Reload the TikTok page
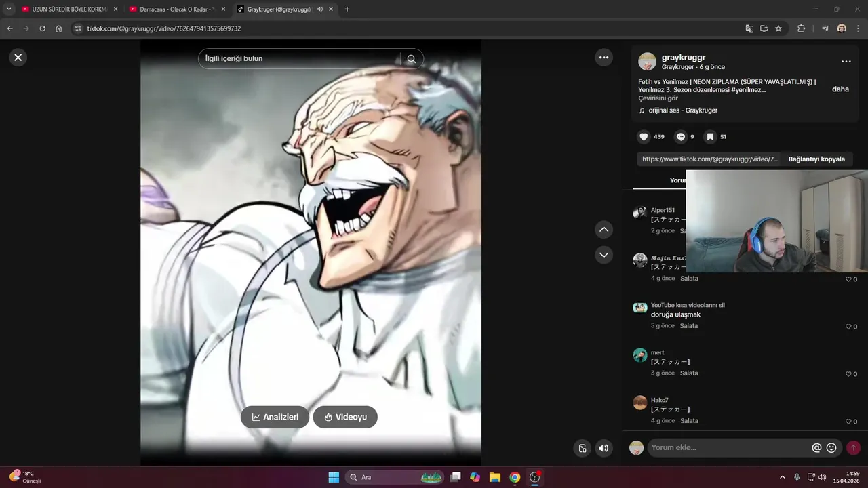Image resolution: width=868 pixels, height=488 pixels. pyautogui.click(x=42, y=28)
